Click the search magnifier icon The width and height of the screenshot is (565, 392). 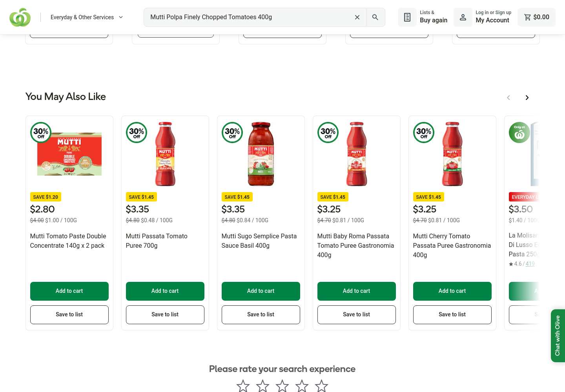pyautogui.click(x=375, y=17)
